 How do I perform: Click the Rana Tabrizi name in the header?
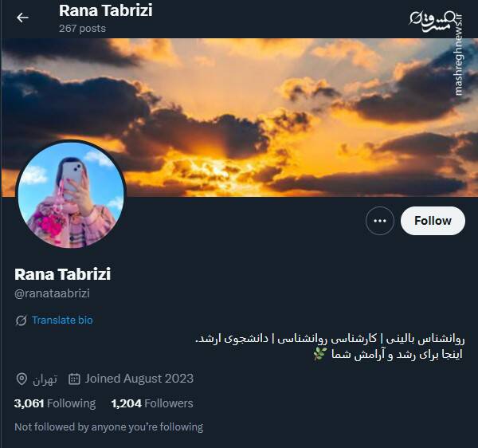(x=106, y=10)
